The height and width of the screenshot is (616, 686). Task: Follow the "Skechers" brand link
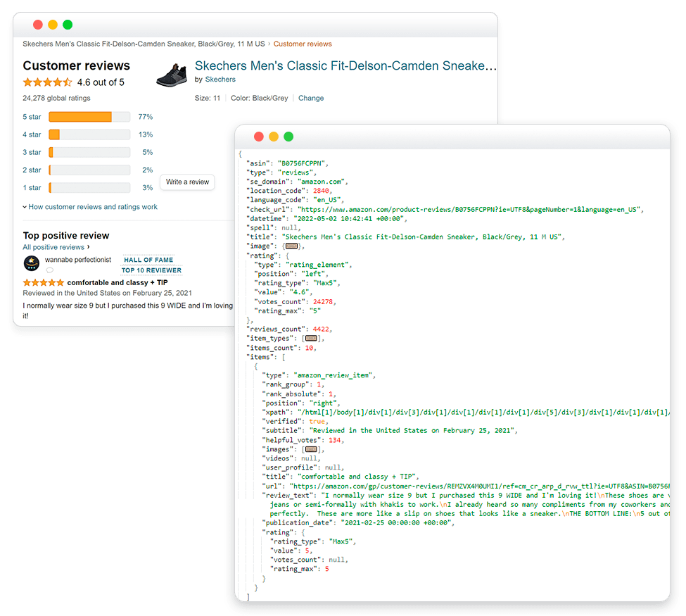220,80
